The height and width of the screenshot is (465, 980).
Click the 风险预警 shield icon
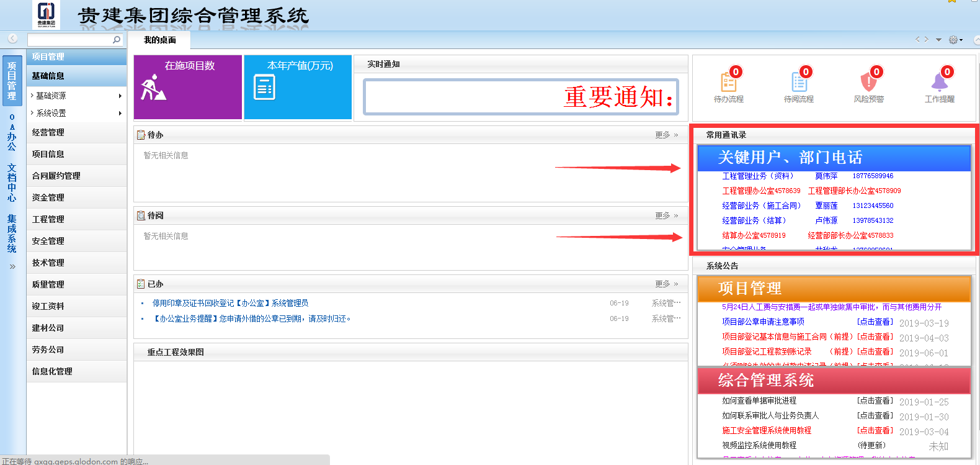point(868,83)
